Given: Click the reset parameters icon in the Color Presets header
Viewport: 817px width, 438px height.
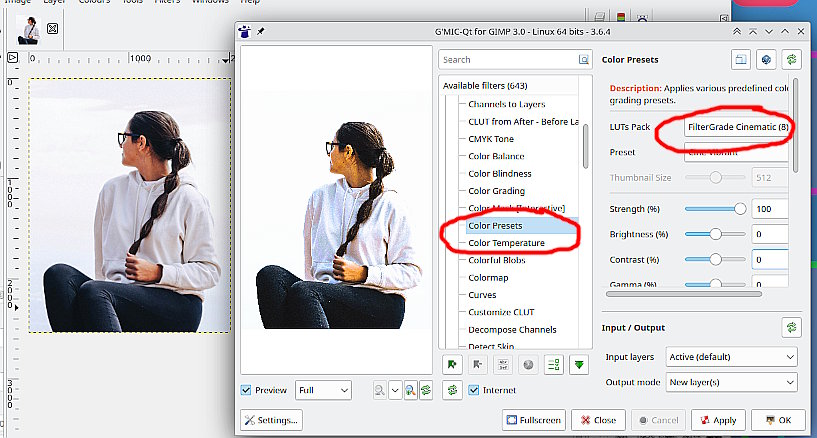Looking at the screenshot, I should (x=791, y=59).
